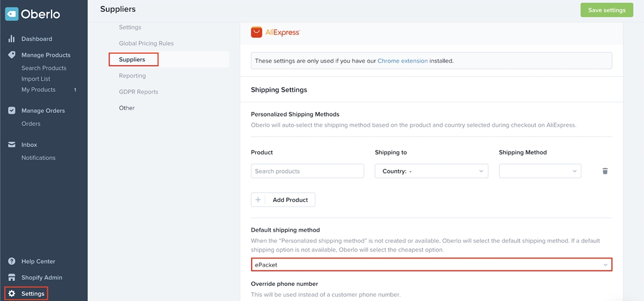Delete the shipping rule with trash icon
This screenshot has height=301, width=644.
click(x=605, y=171)
